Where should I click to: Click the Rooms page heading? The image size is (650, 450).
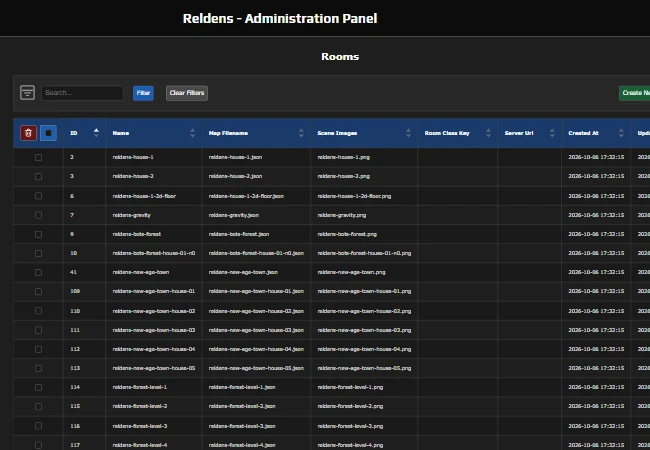[x=340, y=56]
